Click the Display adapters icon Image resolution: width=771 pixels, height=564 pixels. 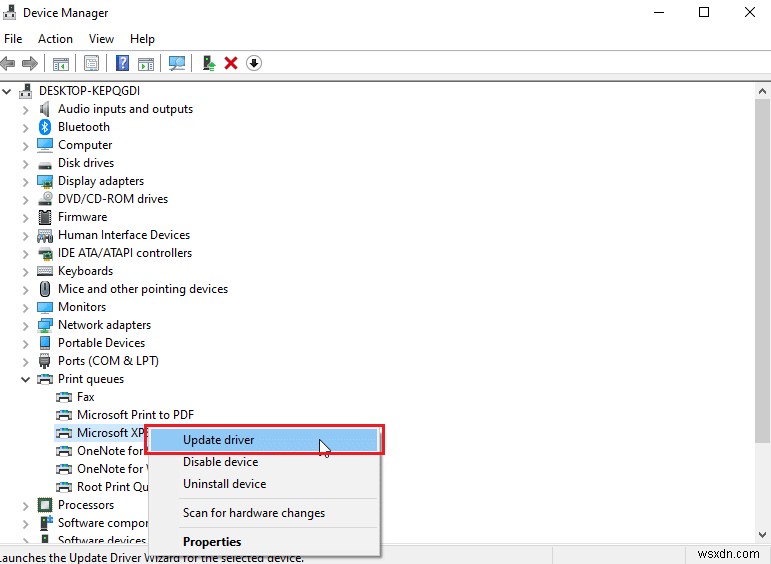pos(45,181)
